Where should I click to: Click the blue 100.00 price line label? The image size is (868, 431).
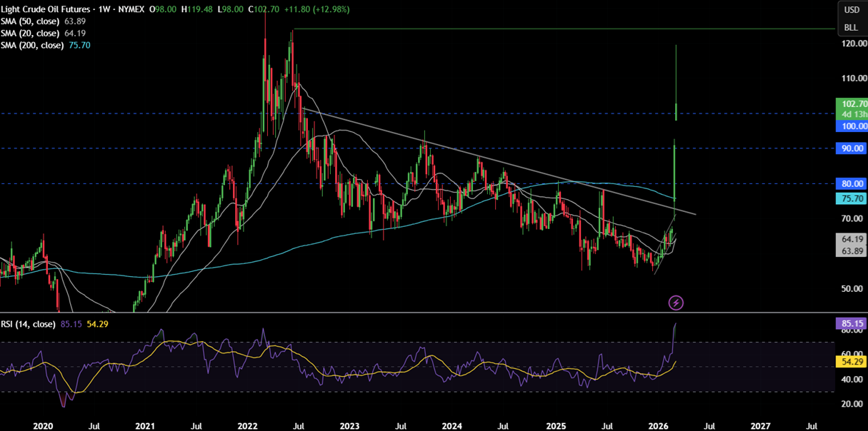851,126
